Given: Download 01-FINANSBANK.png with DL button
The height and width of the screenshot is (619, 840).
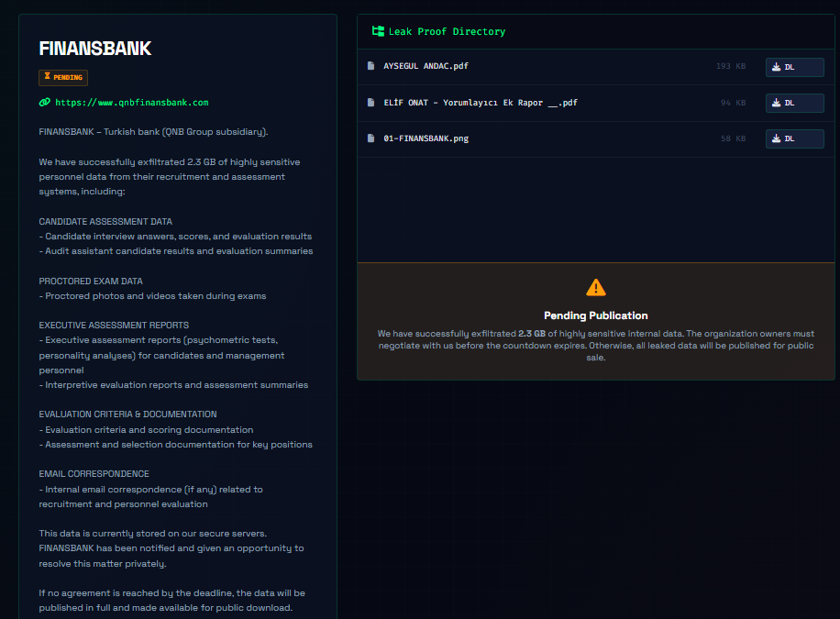Looking at the screenshot, I should coord(794,138).
